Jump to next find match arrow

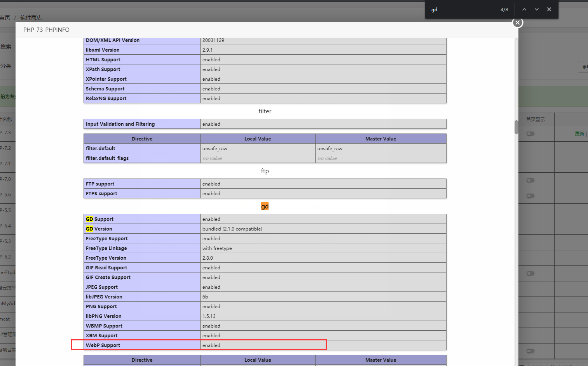(x=536, y=10)
